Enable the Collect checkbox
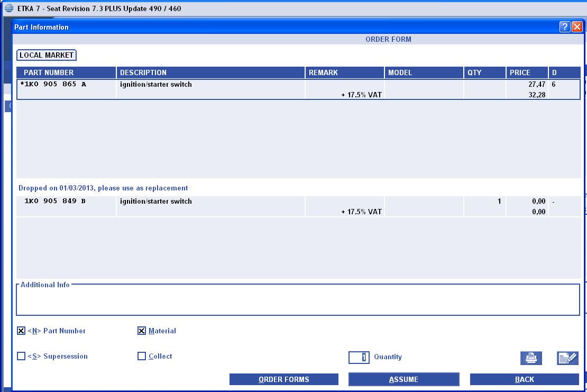The width and height of the screenshot is (587, 392). point(142,356)
